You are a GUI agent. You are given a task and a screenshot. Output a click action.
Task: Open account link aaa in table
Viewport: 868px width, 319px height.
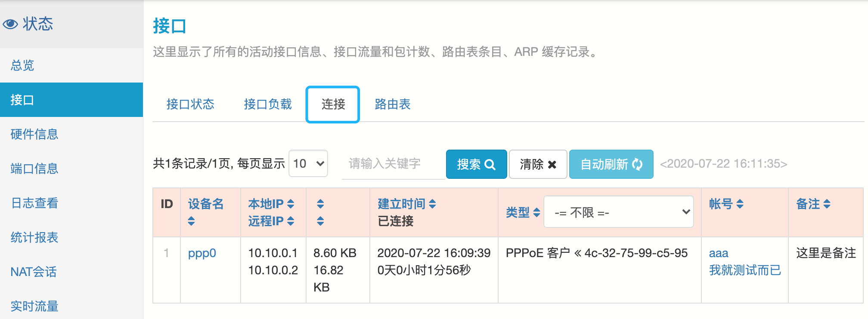pyautogui.click(x=719, y=253)
